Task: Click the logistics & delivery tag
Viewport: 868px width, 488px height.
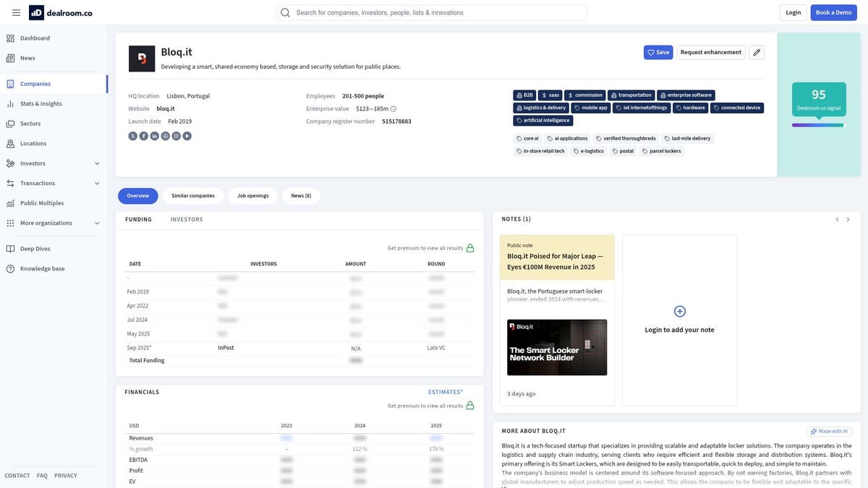Action: 541,108
